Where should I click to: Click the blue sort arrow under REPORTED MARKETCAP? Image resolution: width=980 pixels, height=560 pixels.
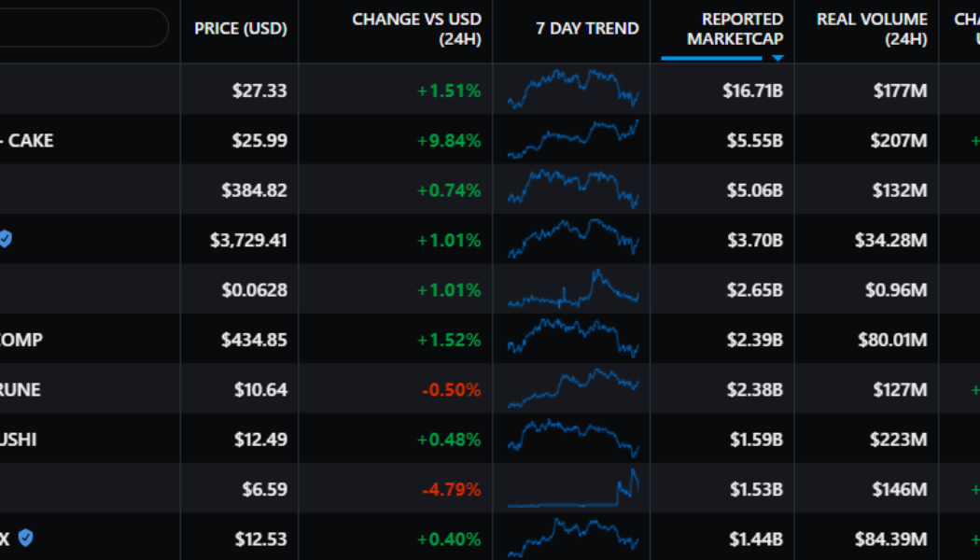click(x=777, y=56)
